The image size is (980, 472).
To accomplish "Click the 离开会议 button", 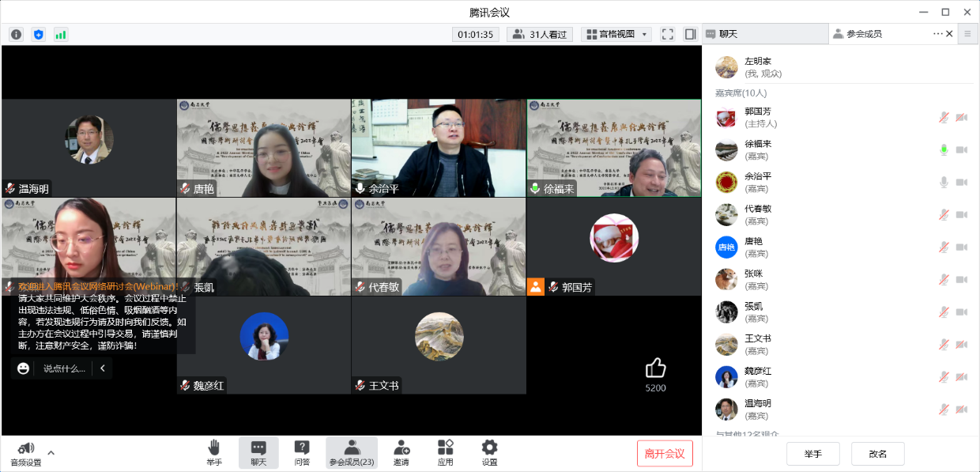I will pos(665,453).
